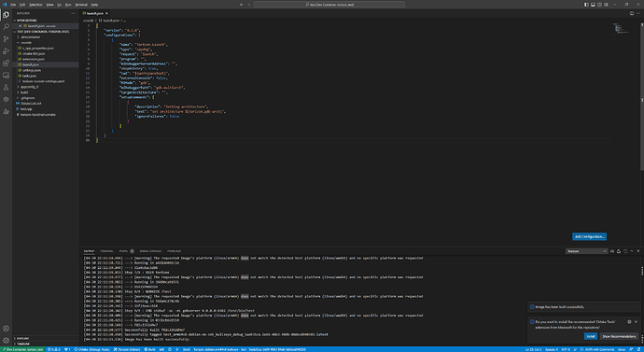Toggle output panel scroll lock icon
Image resolution: width=644 pixels, height=352 pixels.
click(x=619, y=251)
